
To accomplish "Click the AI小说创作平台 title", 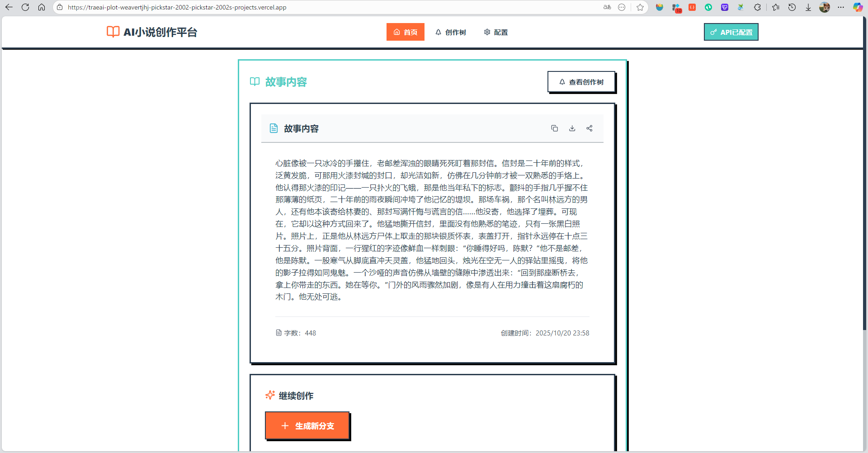I will point(160,32).
